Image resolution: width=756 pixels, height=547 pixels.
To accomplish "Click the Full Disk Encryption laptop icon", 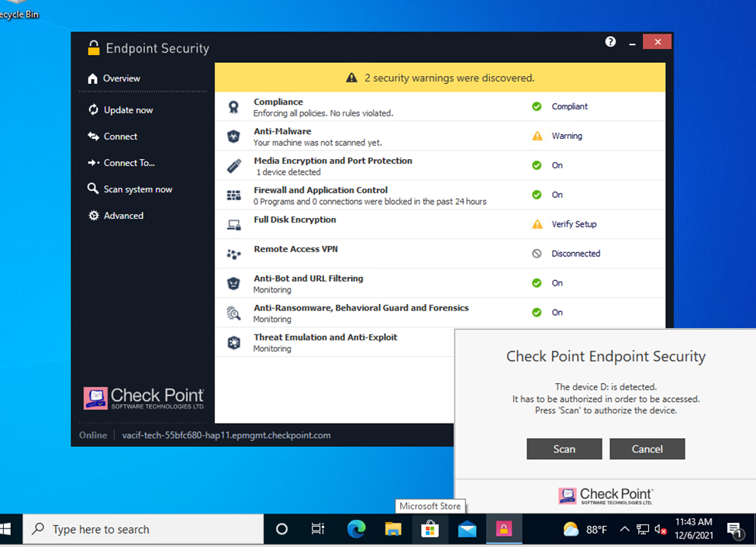I will 234,225.
